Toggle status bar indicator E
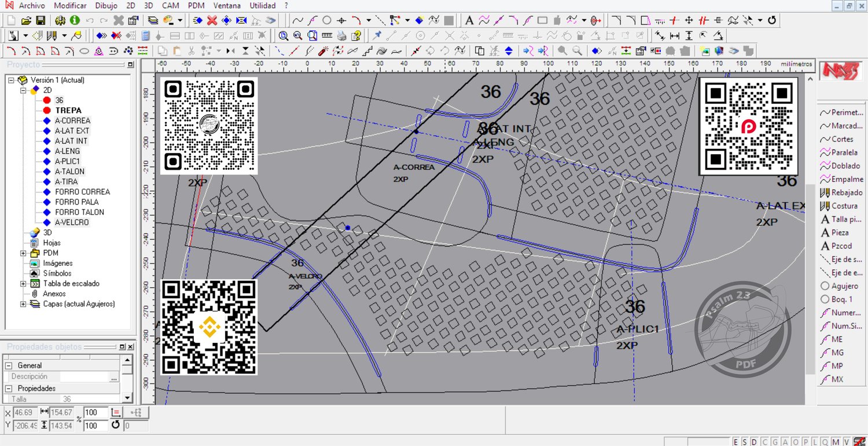This screenshot has width=868, height=446. click(736, 442)
